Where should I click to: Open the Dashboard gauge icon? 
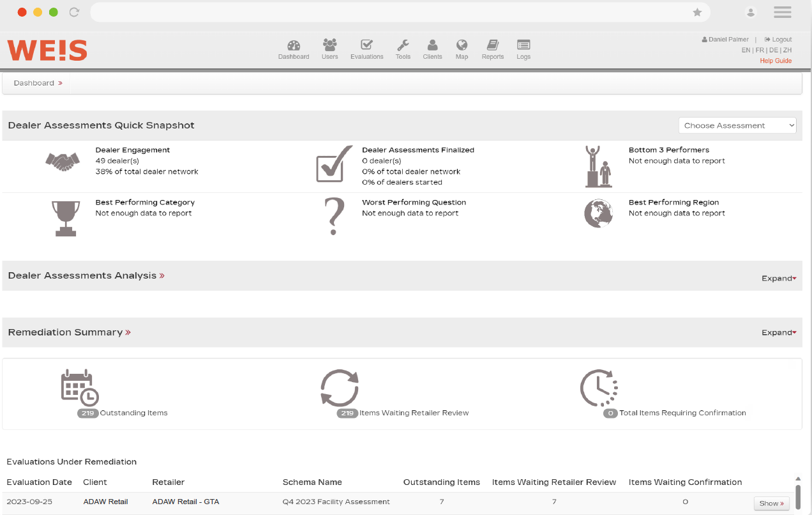[293, 45]
